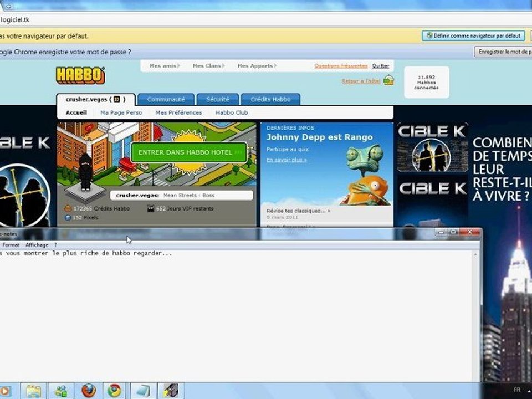Open the Révise tes classiques news link

(x=298, y=211)
